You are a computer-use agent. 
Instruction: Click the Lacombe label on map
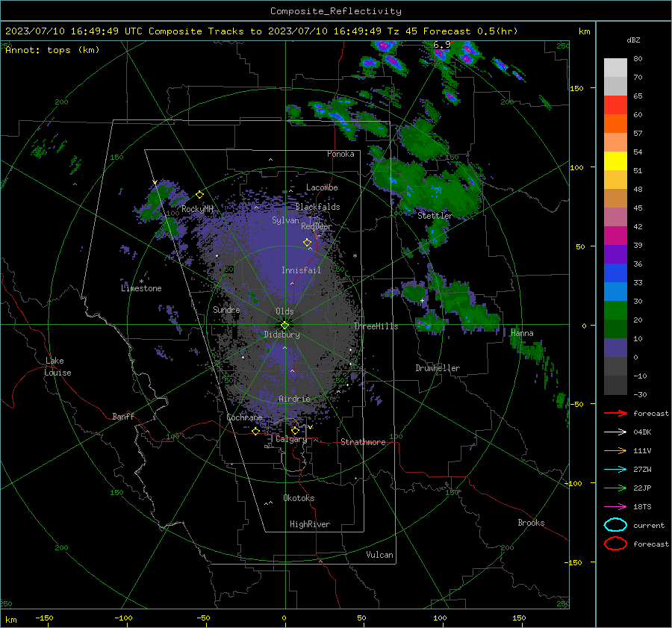pyautogui.click(x=322, y=187)
